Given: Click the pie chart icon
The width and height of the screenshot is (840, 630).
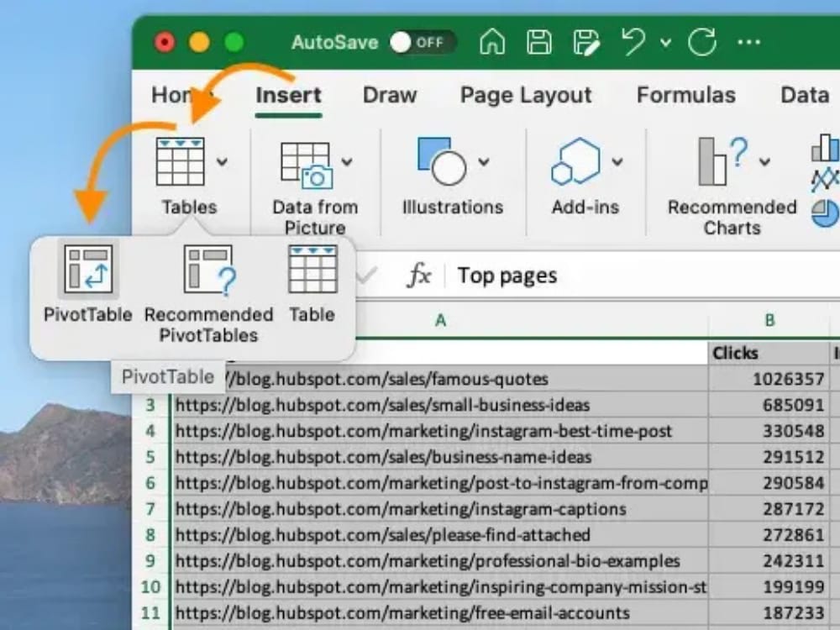Looking at the screenshot, I should tap(826, 213).
